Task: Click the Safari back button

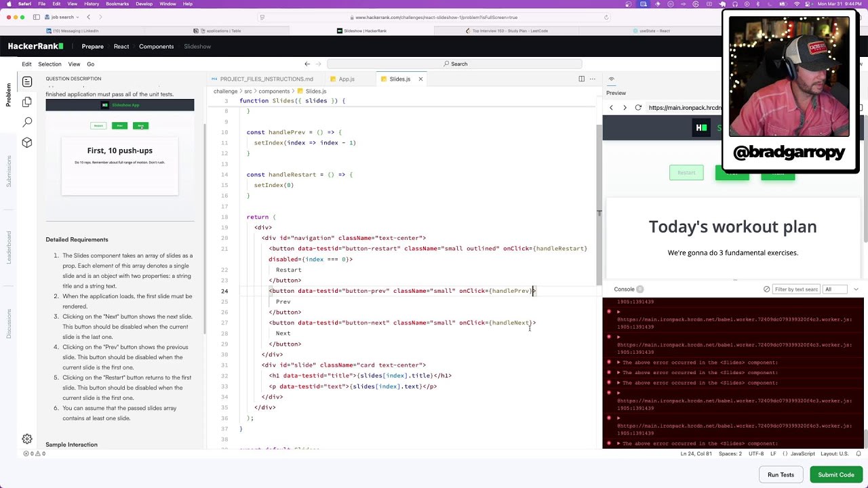Action: tap(88, 17)
